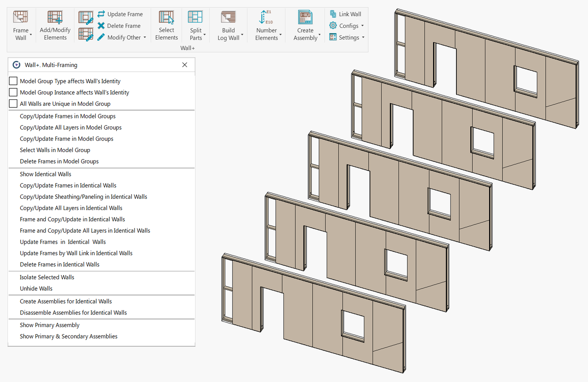The width and height of the screenshot is (588, 382).
Task: Select the Frame Wall tool
Action: tap(21, 25)
